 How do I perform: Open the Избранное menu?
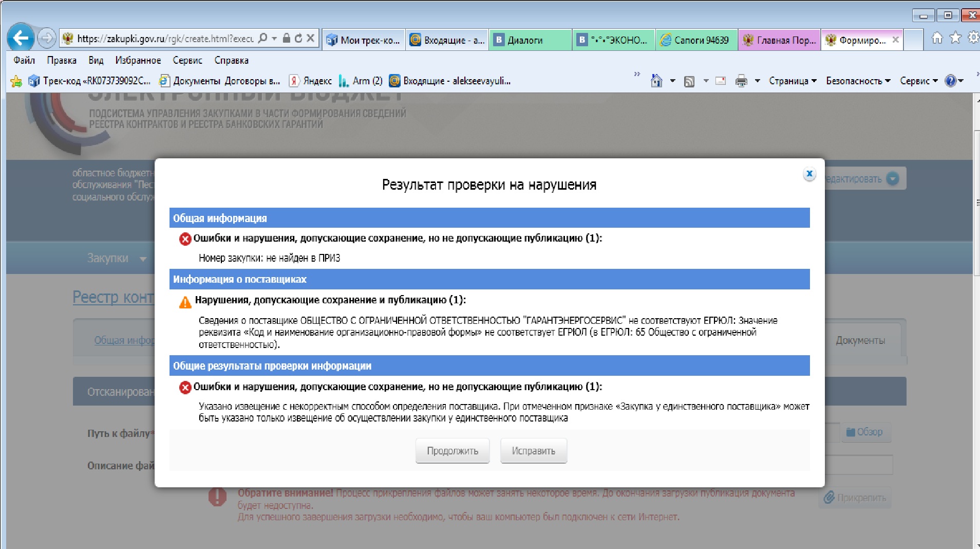pyautogui.click(x=138, y=60)
